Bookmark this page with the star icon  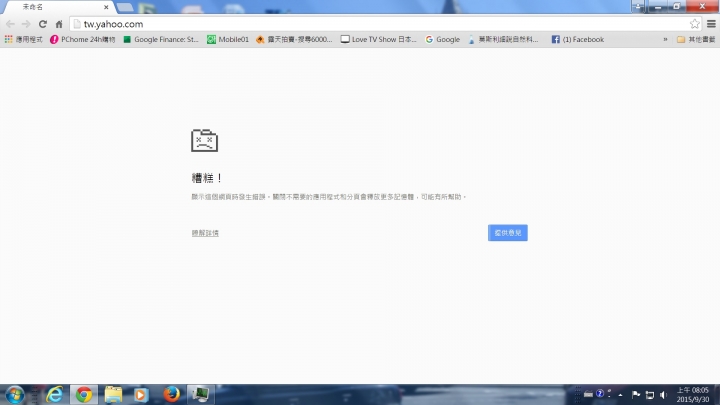[x=694, y=24]
